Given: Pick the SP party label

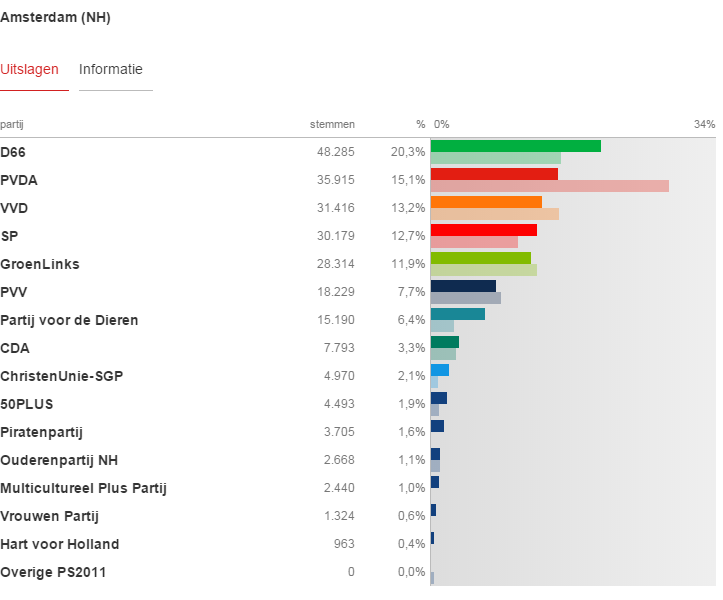Looking at the screenshot, I should 9,236.
